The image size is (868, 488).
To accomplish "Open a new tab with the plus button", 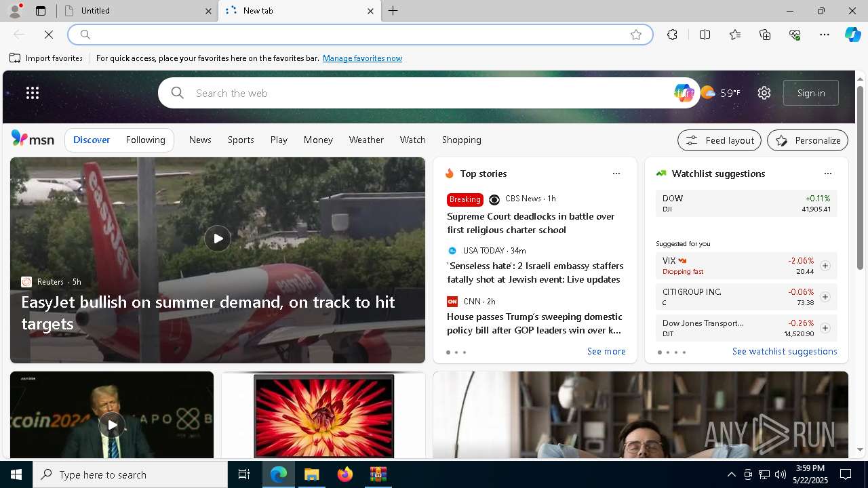I will tap(393, 11).
